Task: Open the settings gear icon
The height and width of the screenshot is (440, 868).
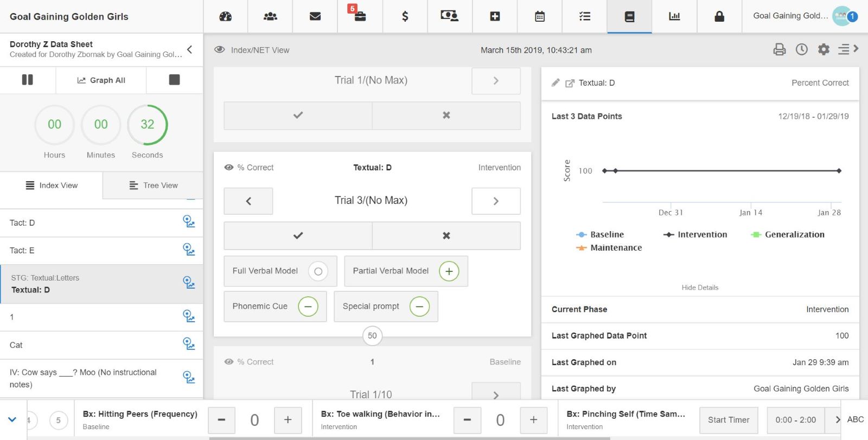Action: [x=824, y=49]
